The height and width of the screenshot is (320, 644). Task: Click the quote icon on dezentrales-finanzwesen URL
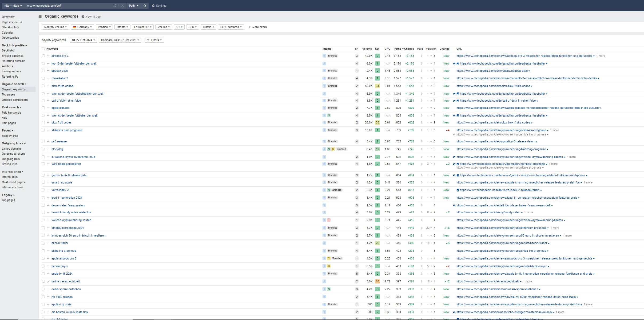(454, 205)
